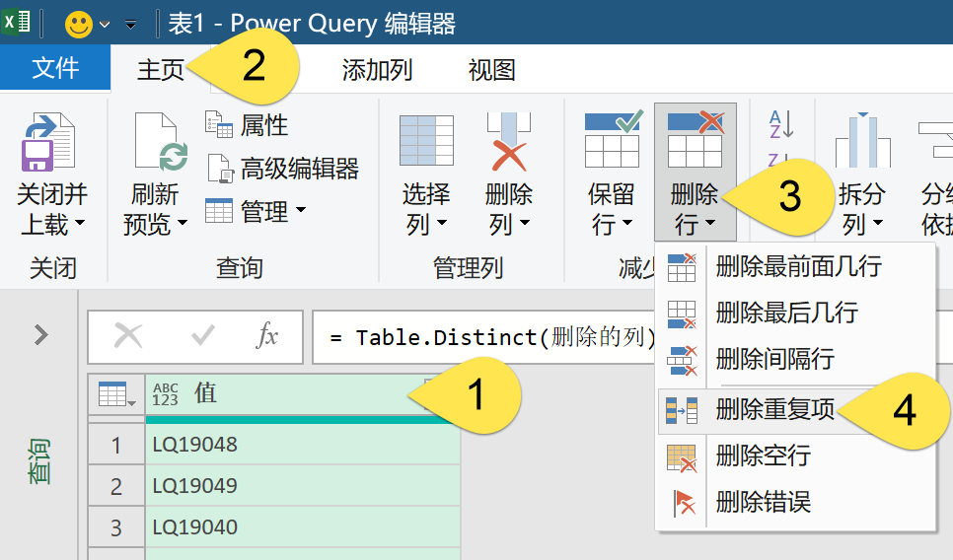Click the 删除空行 menu icon
953x560 pixels.
pos(682,458)
